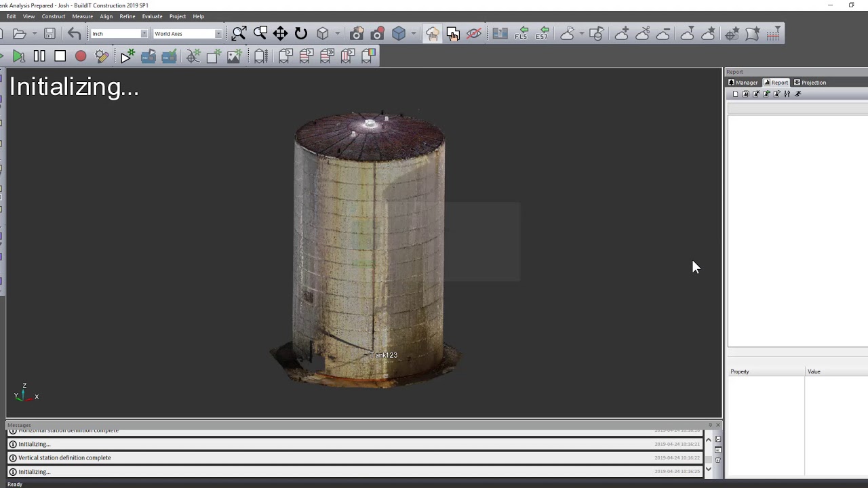Image resolution: width=868 pixels, height=488 pixels.
Task: Click the blue shaded cube icon
Action: [x=399, y=33]
